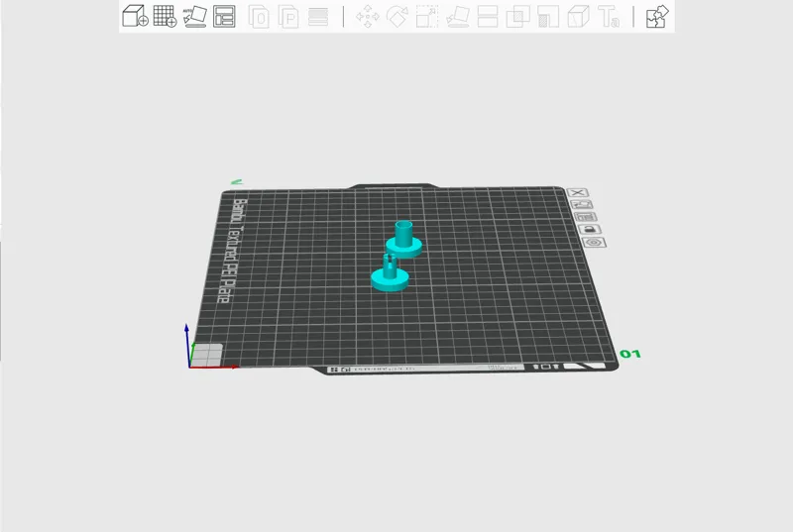The height and width of the screenshot is (532, 793).
Task: Select the Seam painting tool icon
Action: 578,17
